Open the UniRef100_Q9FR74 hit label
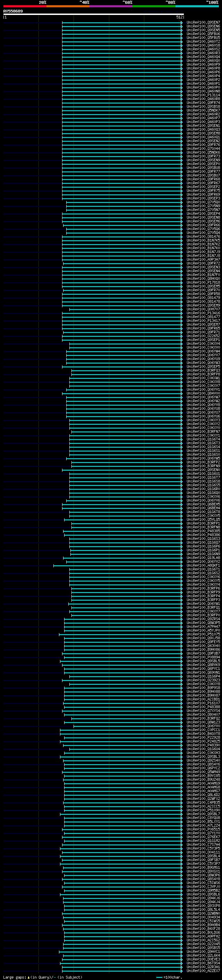222x980 pixels. [203, 103]
